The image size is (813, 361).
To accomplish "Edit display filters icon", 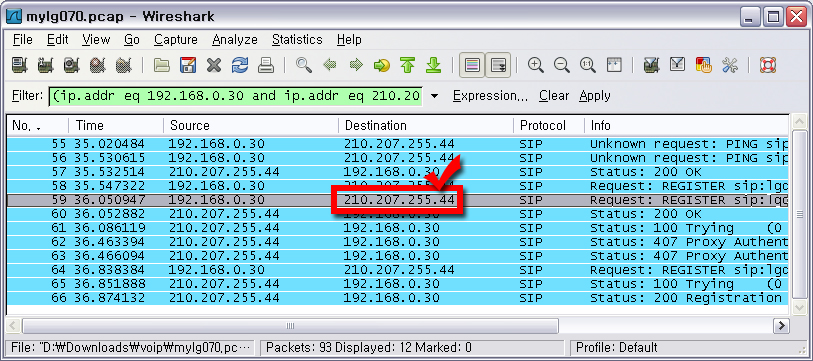I will (677, 65).
